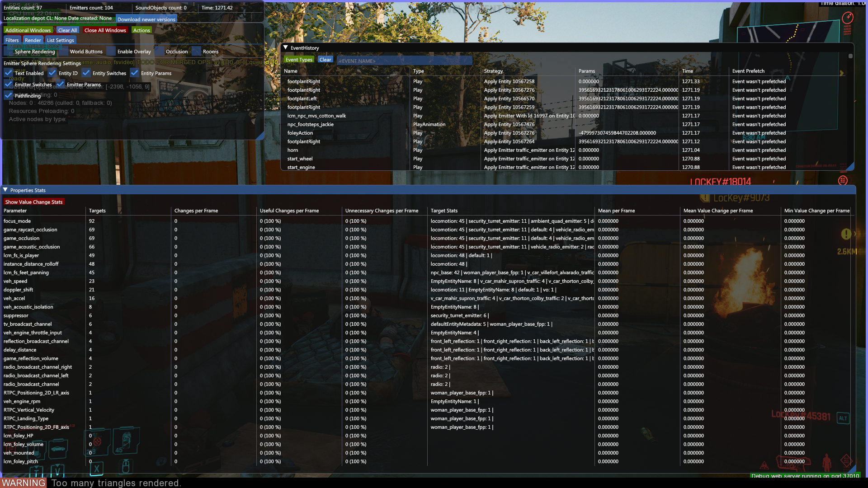
Task: Disable the Entity ID checkbox
Action: 52,73
